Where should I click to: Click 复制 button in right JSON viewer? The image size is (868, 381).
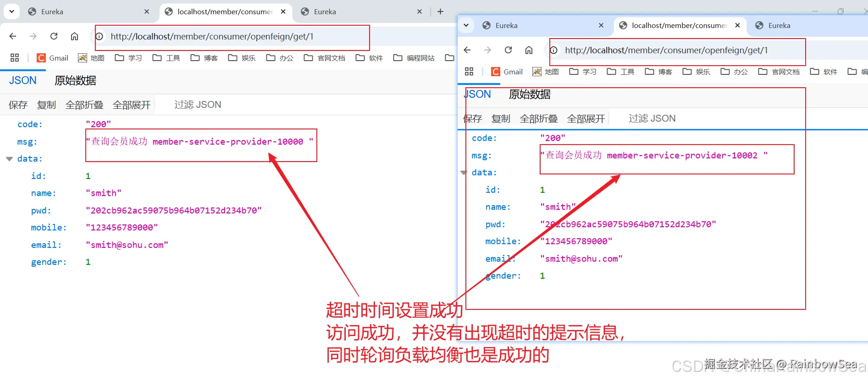501,118
